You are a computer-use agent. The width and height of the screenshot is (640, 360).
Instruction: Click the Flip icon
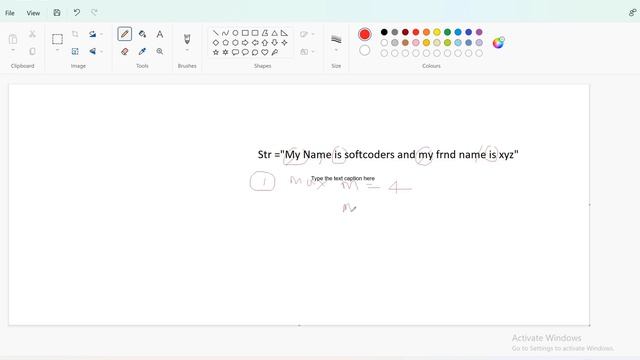[x=93, y=51]
